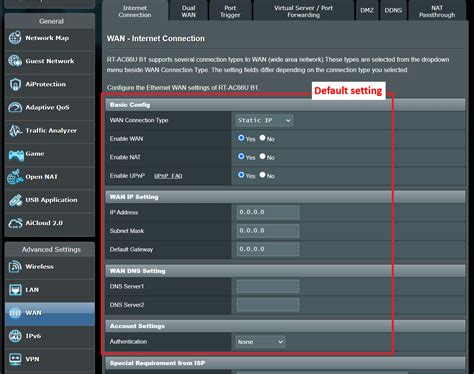The height and width of the screenshot is (374, 474).
Task: Click the AiProtection shield icon
Action: (15, 84)
